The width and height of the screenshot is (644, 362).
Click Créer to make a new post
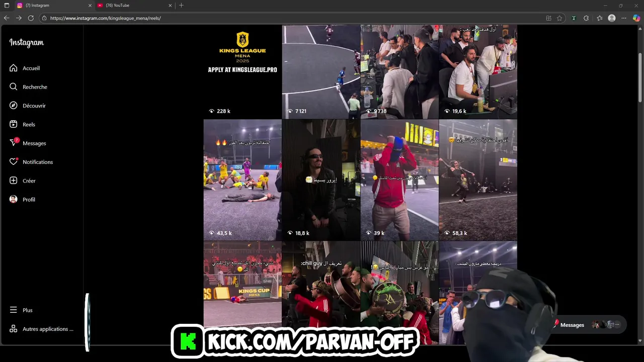coord(23,180)
